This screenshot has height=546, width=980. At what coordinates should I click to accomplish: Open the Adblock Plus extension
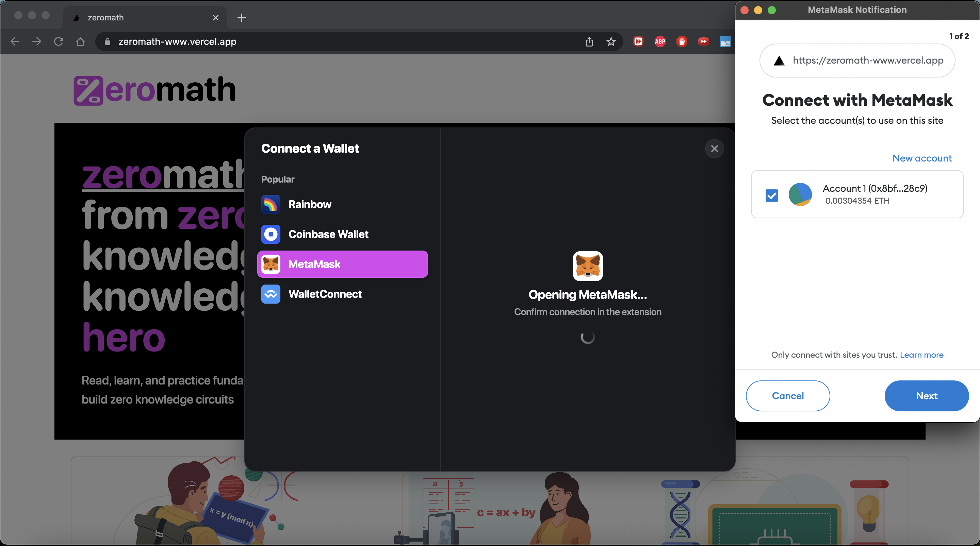tap(660, 41)
